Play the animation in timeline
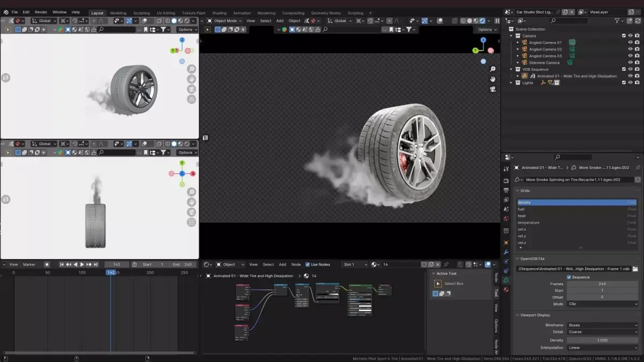644x362 pixels. click(82, 264)
